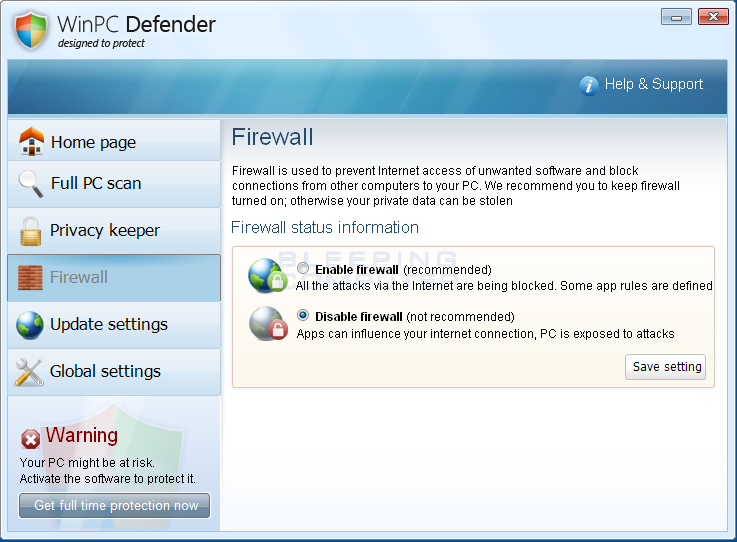737x542 pixels.
Task: Click the "Disable firewall (not recommended)" label
Action: [415, 317]
